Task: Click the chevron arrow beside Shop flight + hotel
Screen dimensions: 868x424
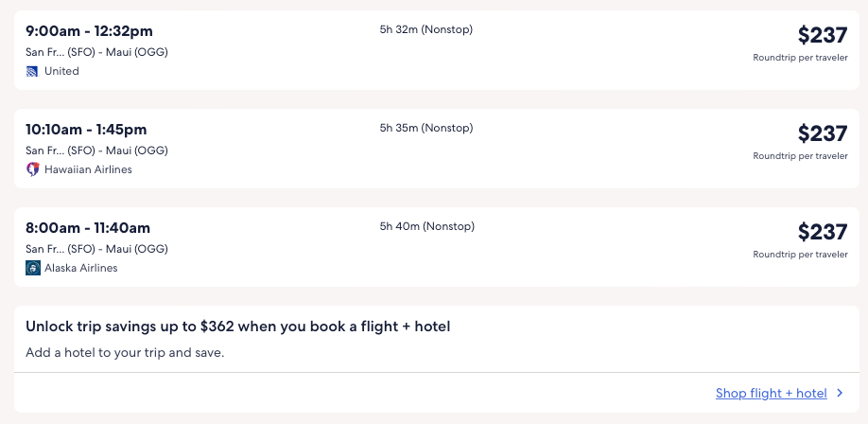Action: [841, 394]
